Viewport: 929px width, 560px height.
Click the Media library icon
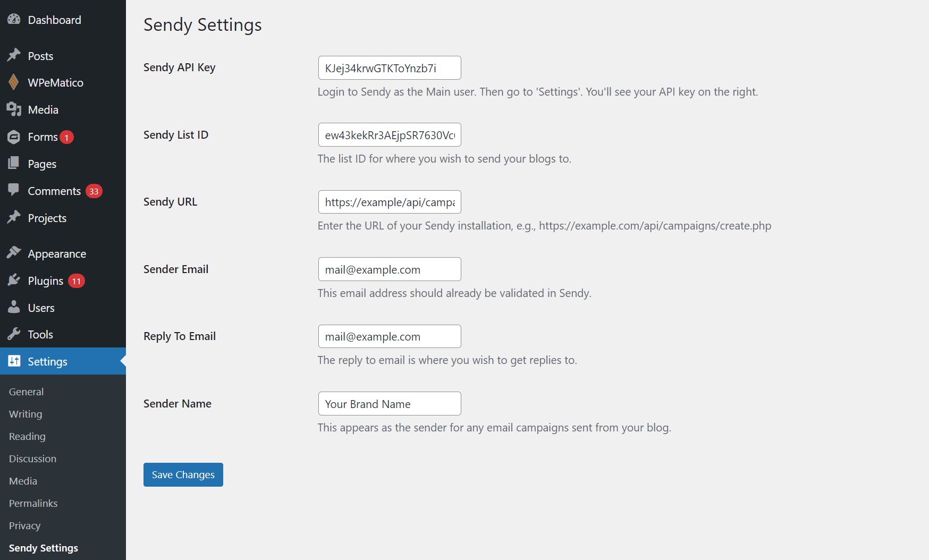(x=14, y=109)
